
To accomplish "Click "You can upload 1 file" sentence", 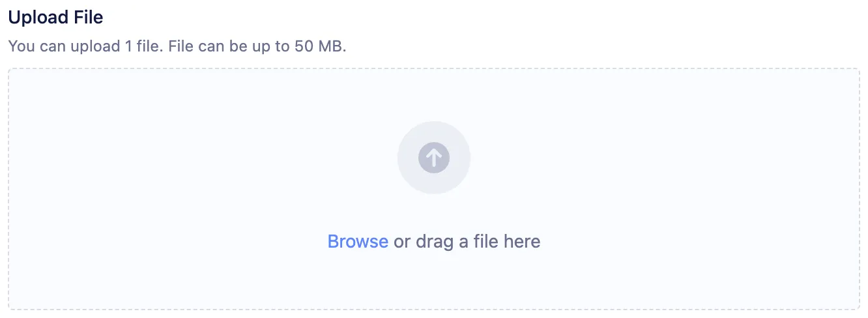I will (83, 47).
